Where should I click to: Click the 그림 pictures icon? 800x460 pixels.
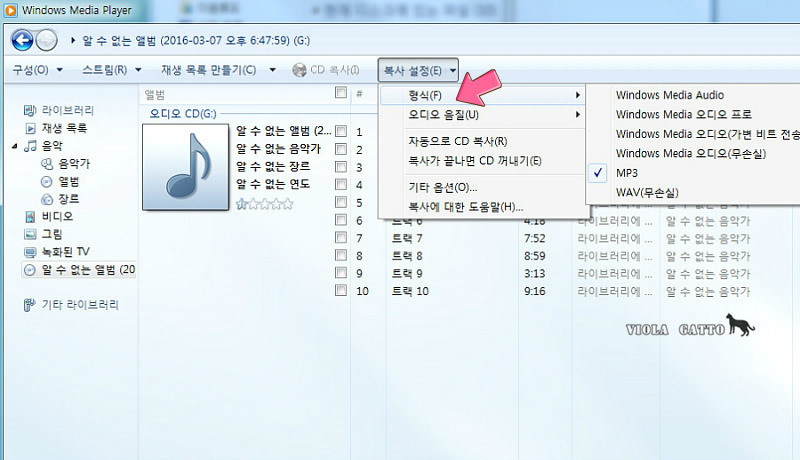coord(31,234)
